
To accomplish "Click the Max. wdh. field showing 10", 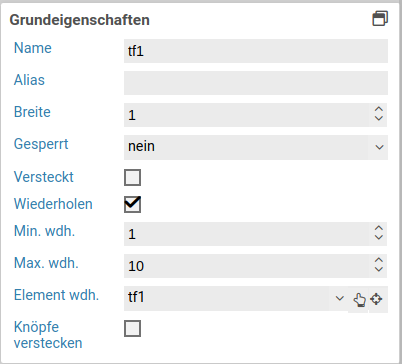I will click(247, 266).
